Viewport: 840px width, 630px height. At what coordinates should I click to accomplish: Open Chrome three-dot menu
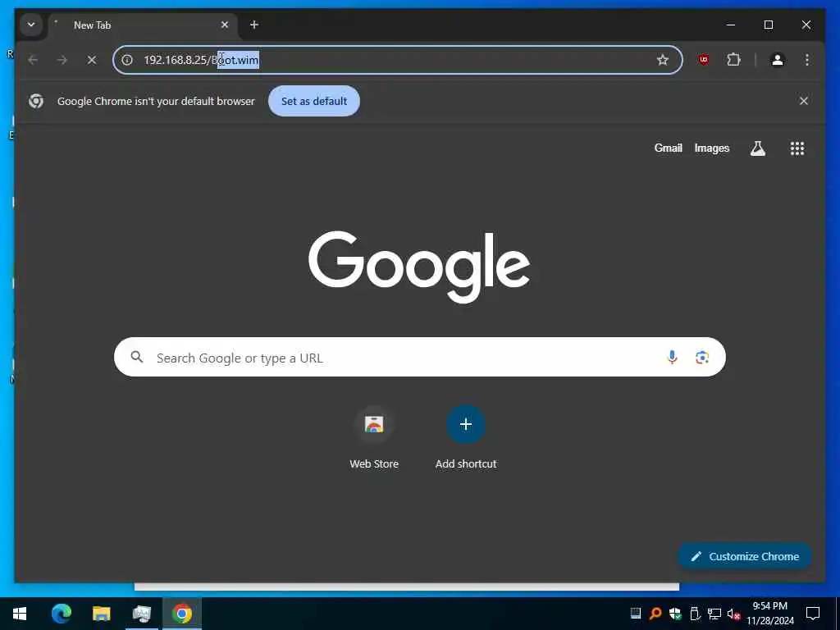click(x=807, y=60)
